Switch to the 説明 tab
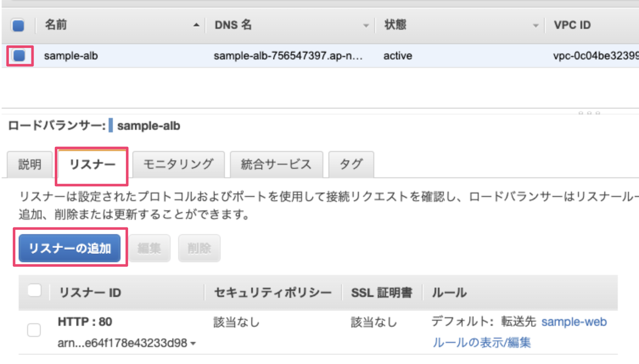 click(30, 164)
